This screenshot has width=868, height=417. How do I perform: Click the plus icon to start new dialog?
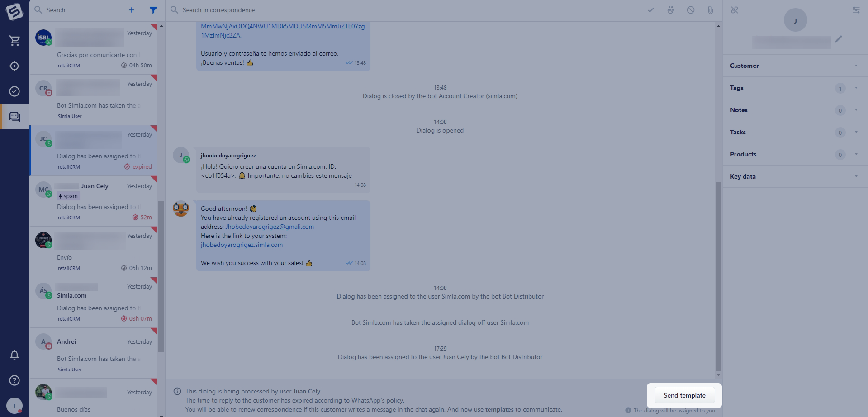click(132, 10)
